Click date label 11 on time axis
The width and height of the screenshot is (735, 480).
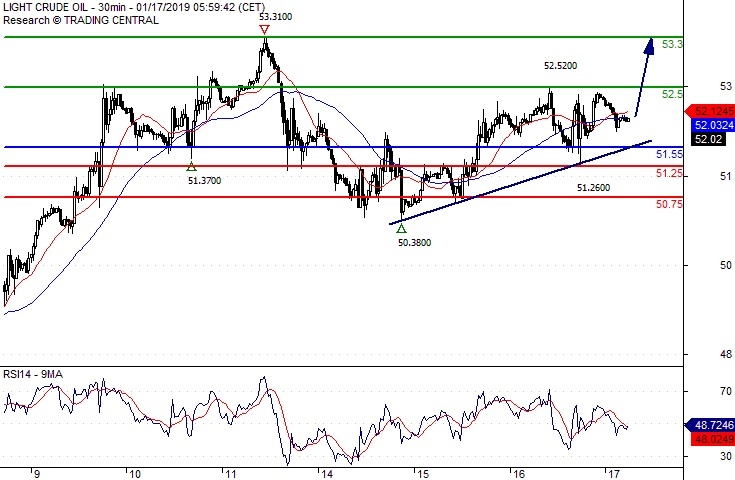tap(231, 474)
